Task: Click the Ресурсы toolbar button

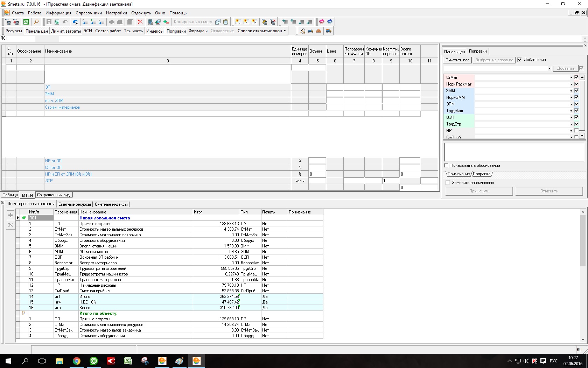Action: tap(14, 31)
